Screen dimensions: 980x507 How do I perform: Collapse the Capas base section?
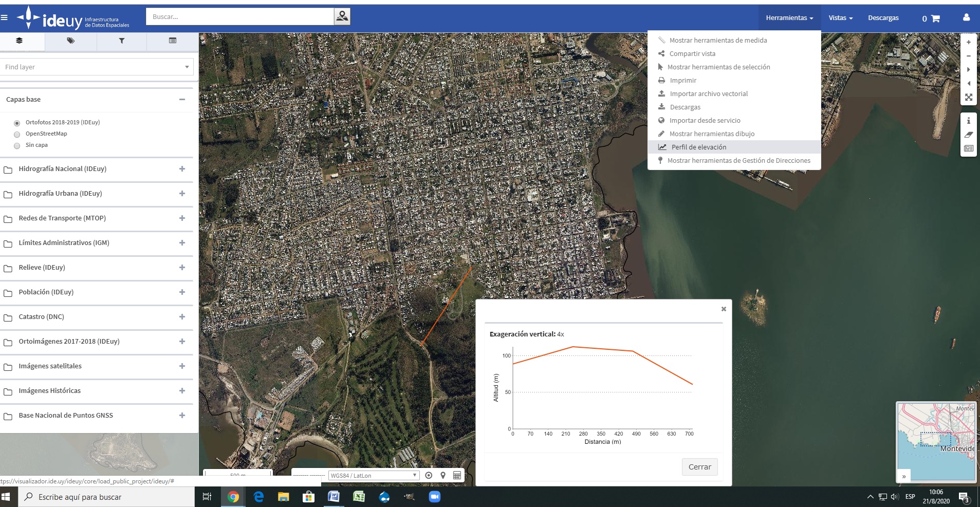pyautogui.click(x=181, y=99)
